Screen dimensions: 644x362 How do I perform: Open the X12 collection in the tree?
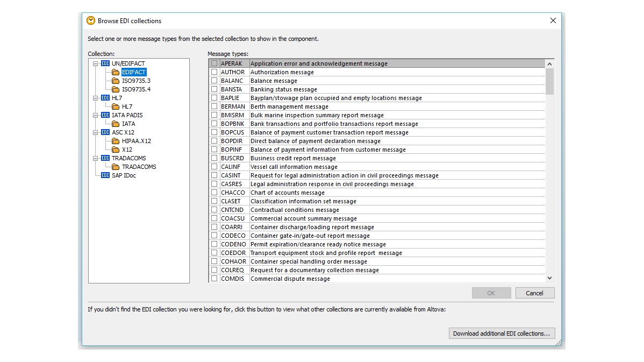click(127, 150)
